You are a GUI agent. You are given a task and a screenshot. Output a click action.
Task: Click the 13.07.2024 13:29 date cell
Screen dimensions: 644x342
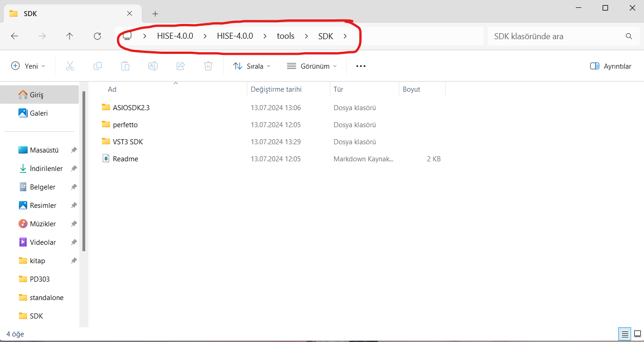pyautogui.click(x=275, y=142)
